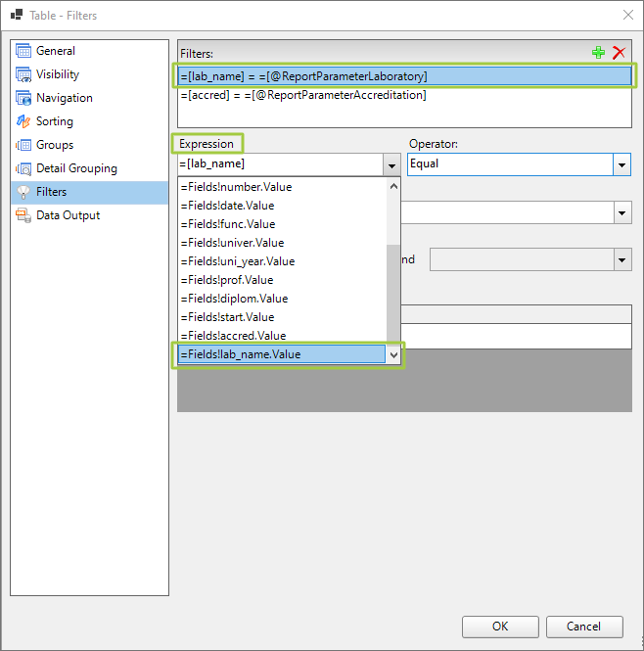The height and width of the screenshot is (651, 644).
Task: Click the Groups icon in sidebar
Action: (23, 145)
